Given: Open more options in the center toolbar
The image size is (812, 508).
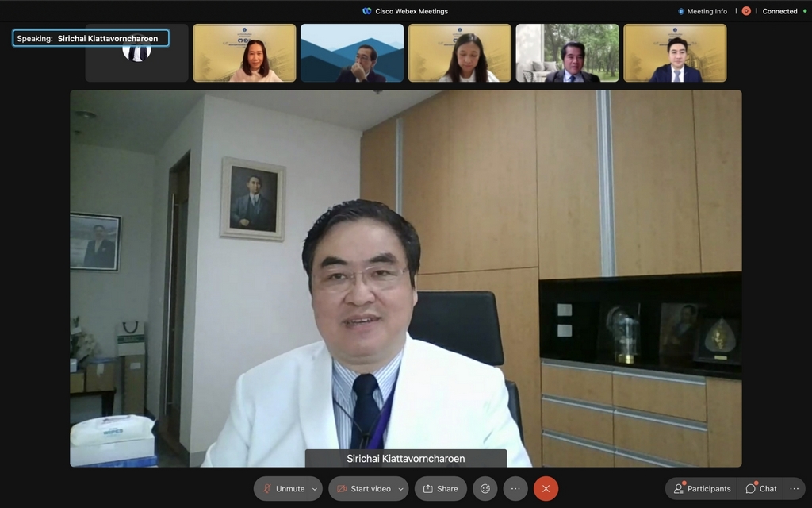Looking at the screenshot, I should pos(515,489).
